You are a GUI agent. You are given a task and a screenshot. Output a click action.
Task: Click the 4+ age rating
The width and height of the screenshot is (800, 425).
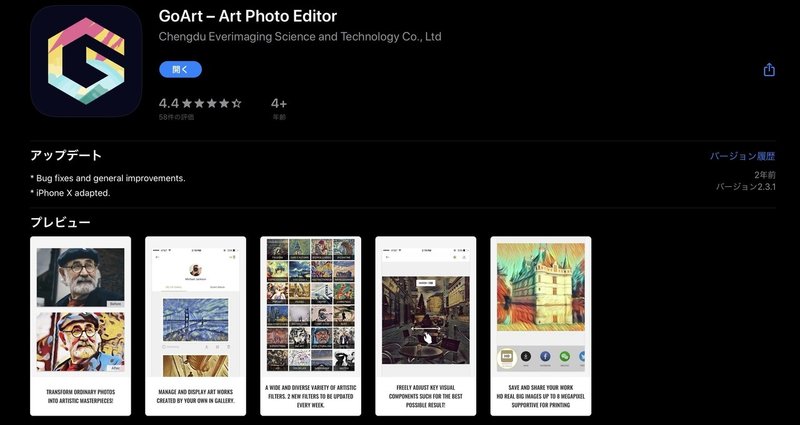(279, 104)
